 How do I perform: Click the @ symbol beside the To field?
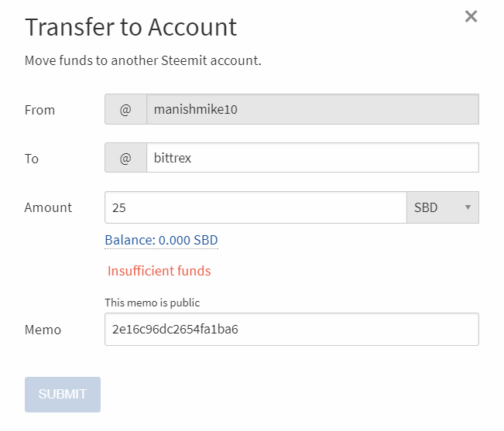pyautogui.click(x=125, y=159)
